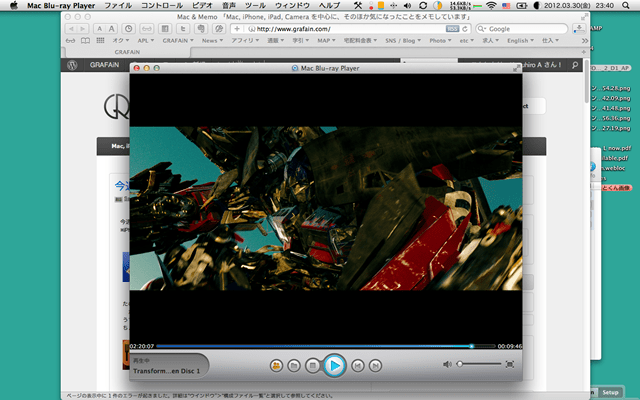Open the Apple menu
This screenshot has height=400, width=640.
(x=14, y=5)
